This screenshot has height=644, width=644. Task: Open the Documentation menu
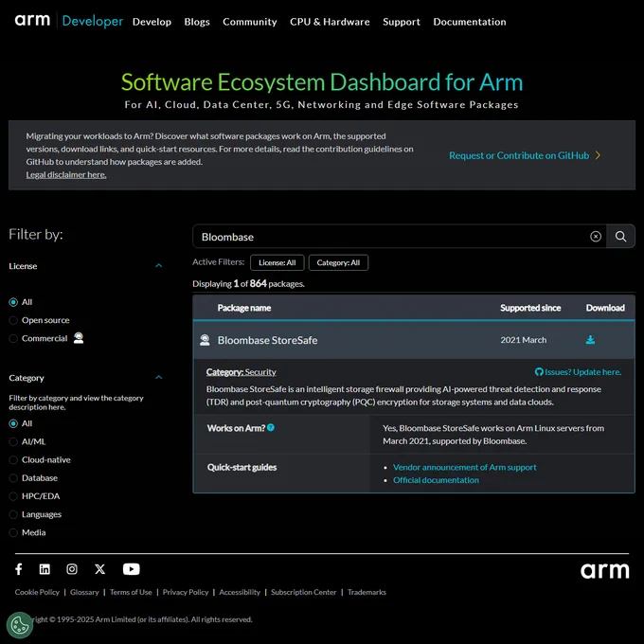pos(470,22)
